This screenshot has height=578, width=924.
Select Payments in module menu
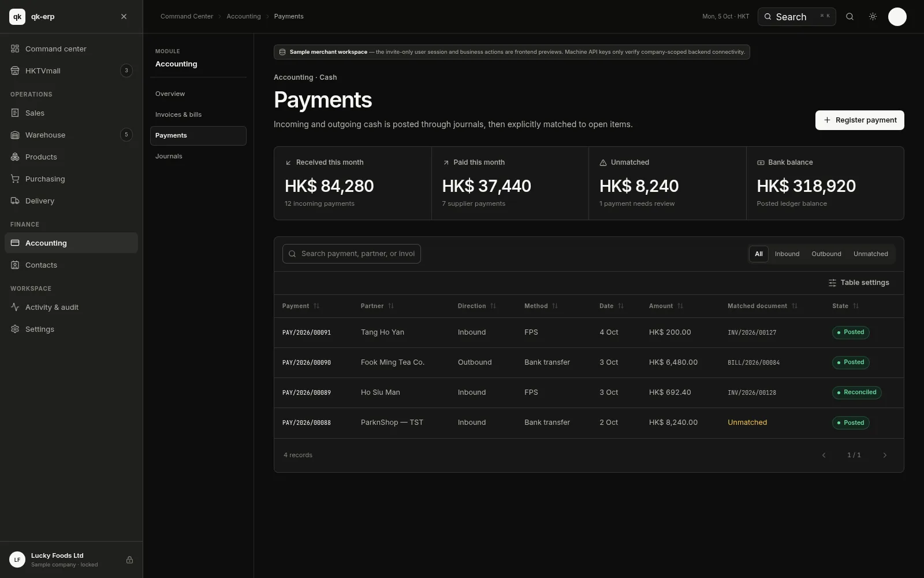(x=198, y=135)
